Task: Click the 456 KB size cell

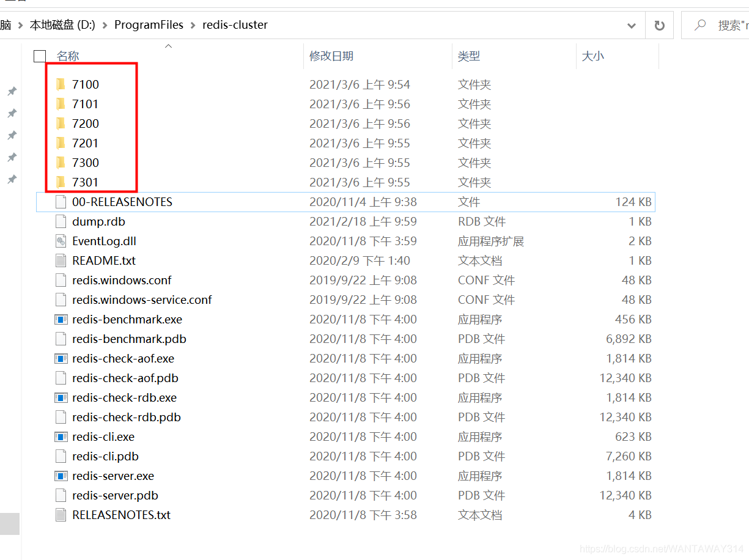Action: 633,319
